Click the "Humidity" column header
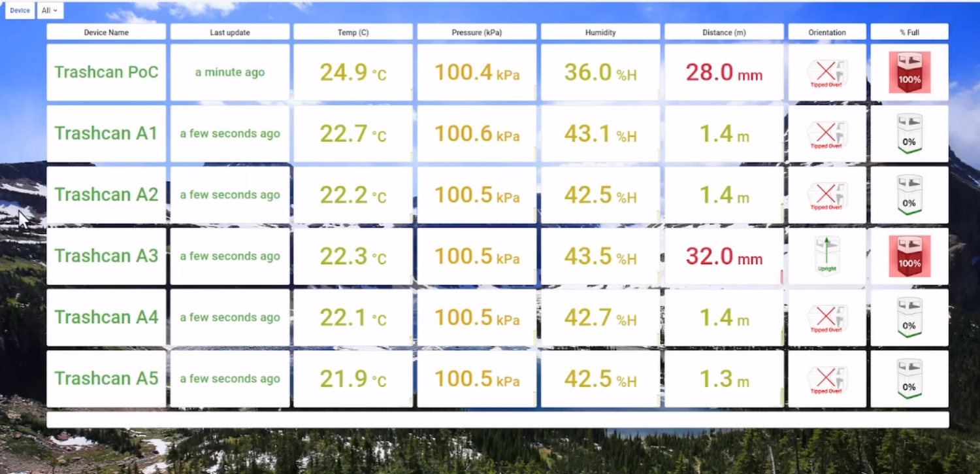 pos(600,31)
